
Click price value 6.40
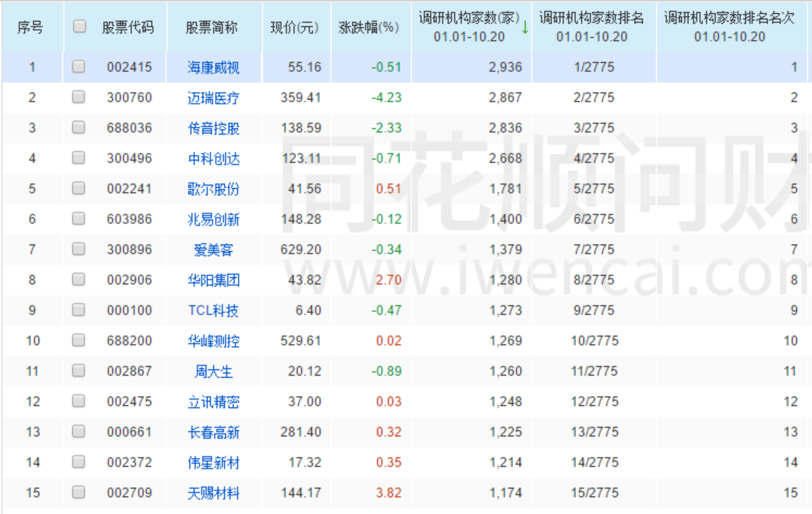pos(308,311)
